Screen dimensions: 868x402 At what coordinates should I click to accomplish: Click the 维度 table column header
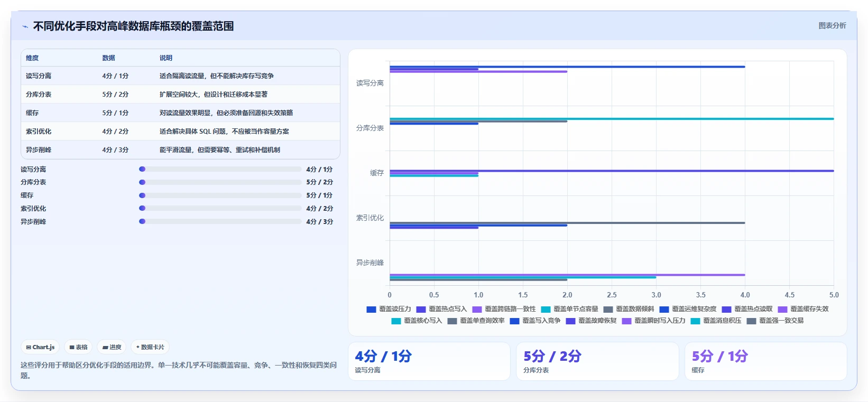(32, 58)
